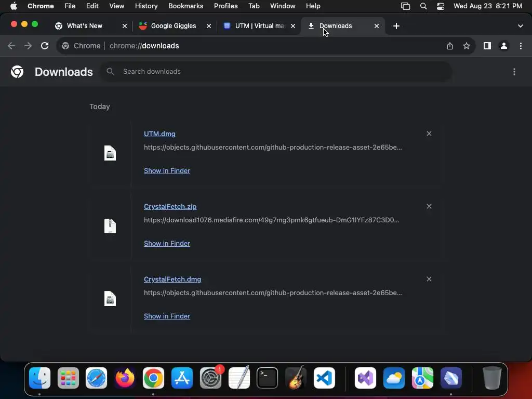Screen dimensions: 532x399
Task: Click the screen mirroring menu bar icon
Action: point(405,6)
